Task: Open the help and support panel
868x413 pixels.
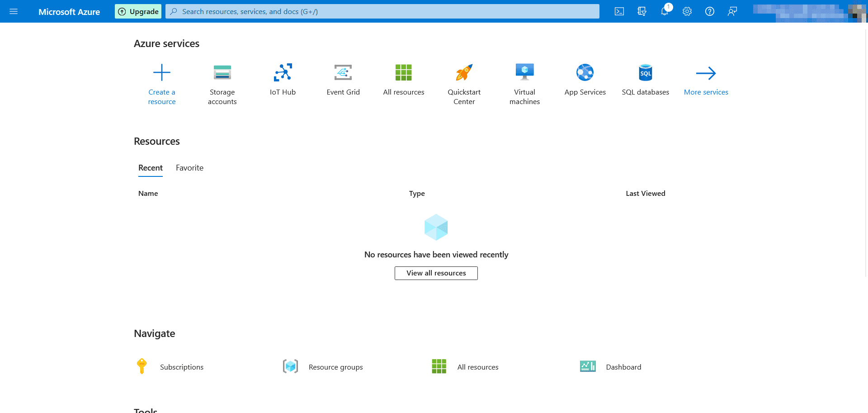Action: (x=709, y=11)
